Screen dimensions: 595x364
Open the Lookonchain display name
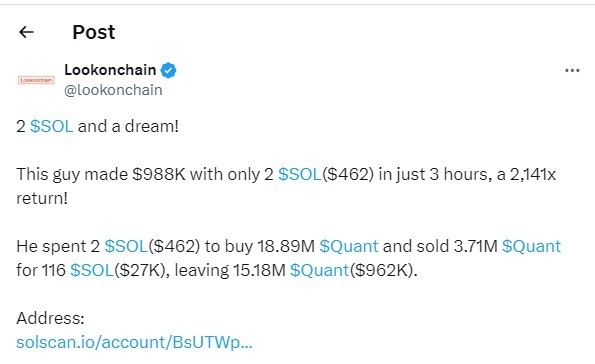(x=110, y=70)
